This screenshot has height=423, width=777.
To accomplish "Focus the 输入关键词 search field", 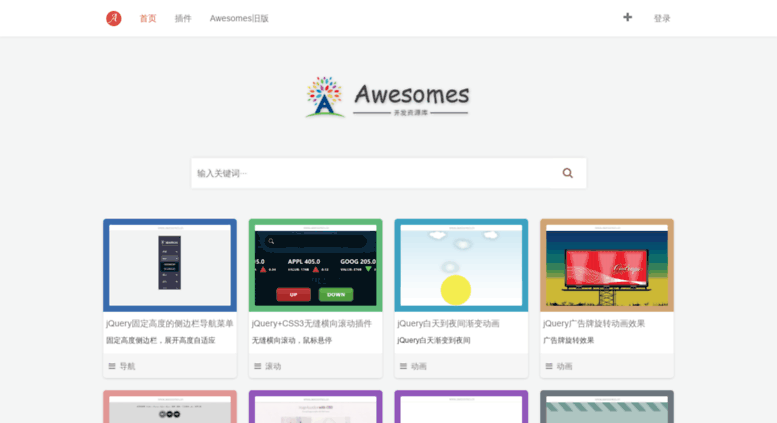I will pyautogui.click(x=388, y=173).
